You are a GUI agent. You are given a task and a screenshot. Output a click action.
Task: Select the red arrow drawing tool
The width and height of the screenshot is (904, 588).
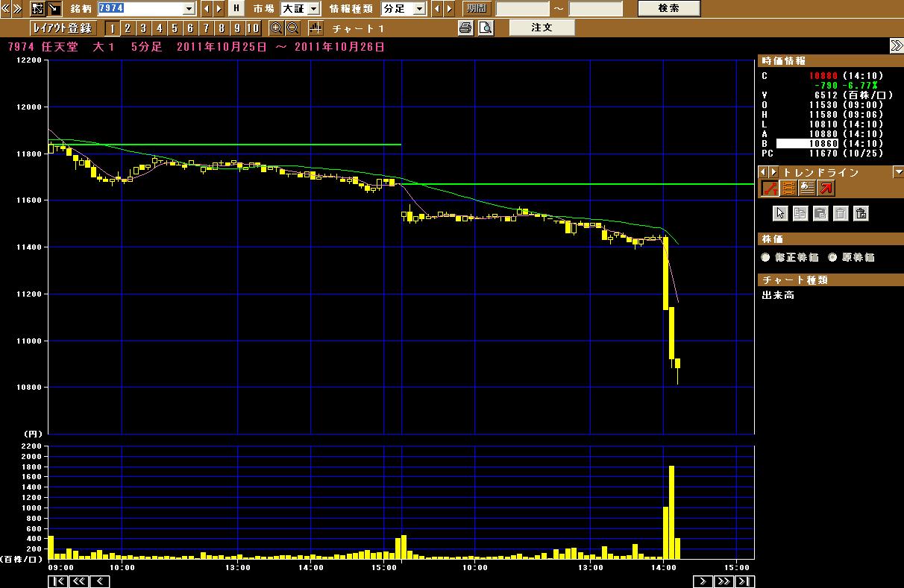826,188
